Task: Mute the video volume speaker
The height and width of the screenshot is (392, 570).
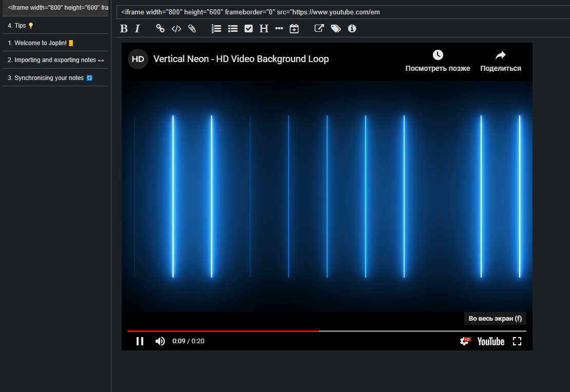Action: (160, 341)
